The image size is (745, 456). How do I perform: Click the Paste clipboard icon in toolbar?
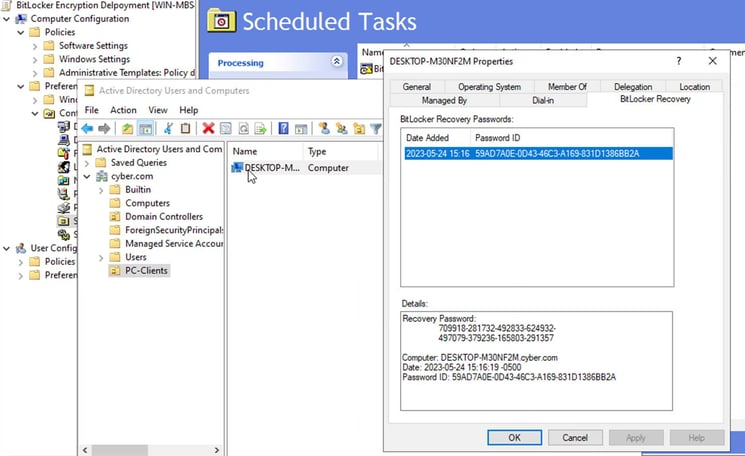pos(185,128)
